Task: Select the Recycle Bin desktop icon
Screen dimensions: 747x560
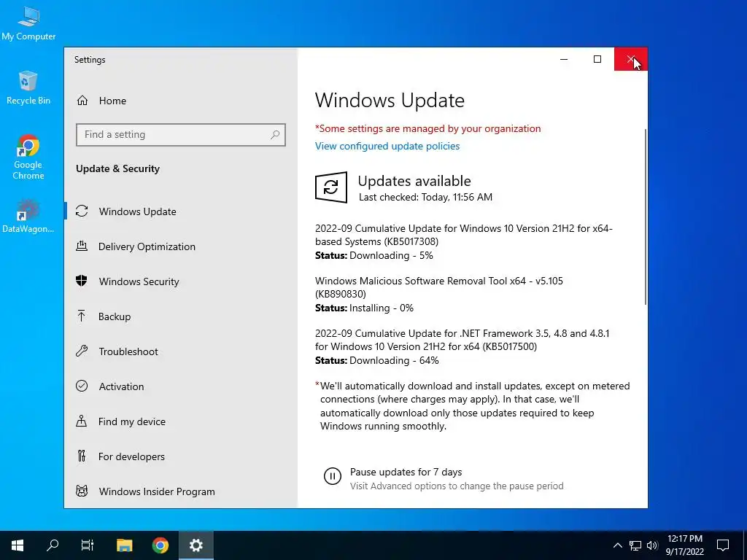Action: click(28, 87)
